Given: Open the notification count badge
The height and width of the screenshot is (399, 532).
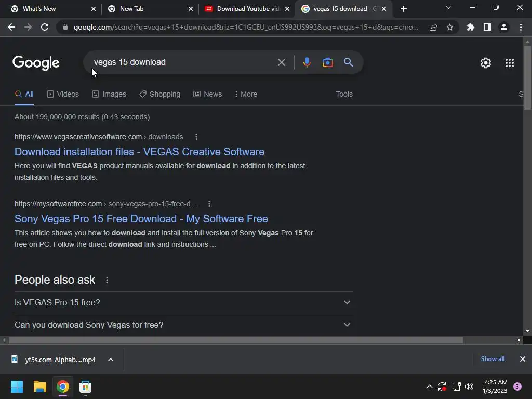Looking at the screenshot, I should (517, 387).
